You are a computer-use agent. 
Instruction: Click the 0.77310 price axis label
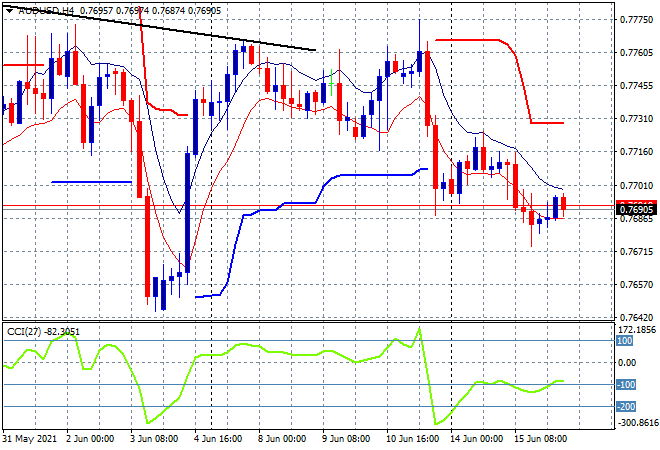point(636,119)
